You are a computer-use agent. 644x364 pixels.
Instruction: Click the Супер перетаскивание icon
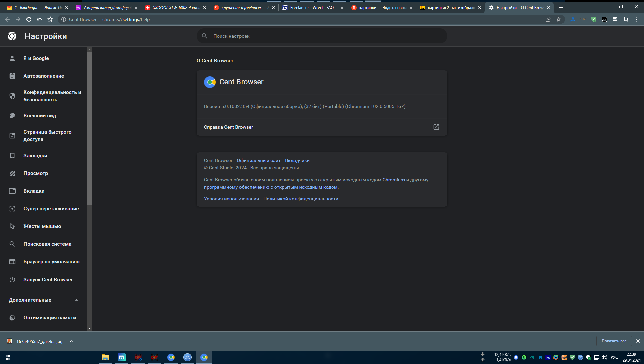(x=12, y=209)
